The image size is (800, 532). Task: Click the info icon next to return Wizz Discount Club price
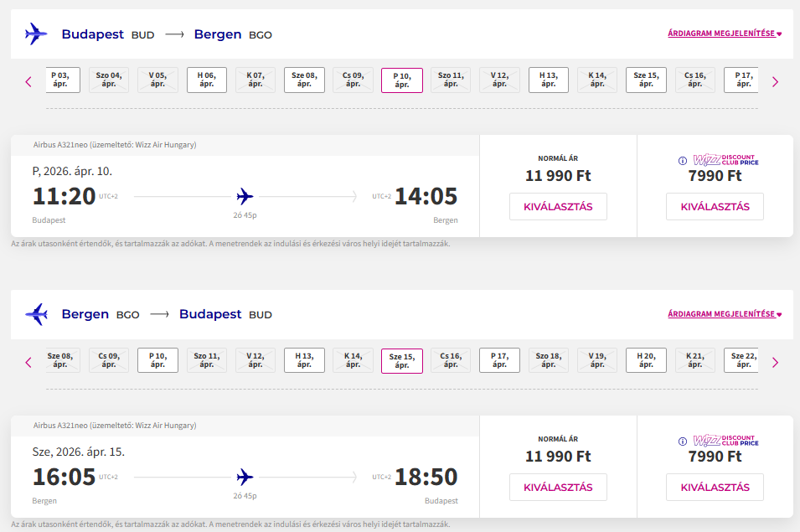(x=682, y=442)
